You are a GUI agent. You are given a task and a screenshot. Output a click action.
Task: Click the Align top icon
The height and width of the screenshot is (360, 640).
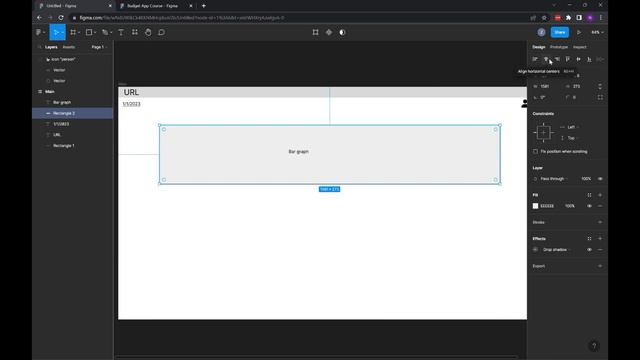coord(568,59)
